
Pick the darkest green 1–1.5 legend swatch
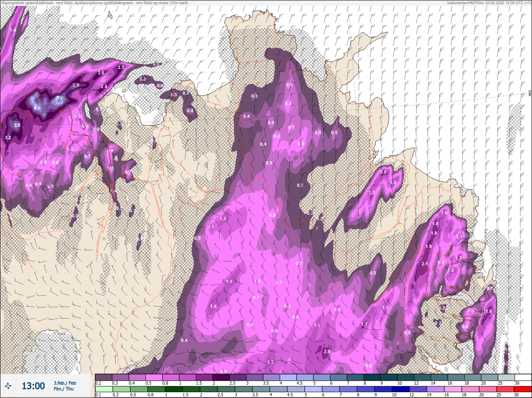[x=173, y=389]
